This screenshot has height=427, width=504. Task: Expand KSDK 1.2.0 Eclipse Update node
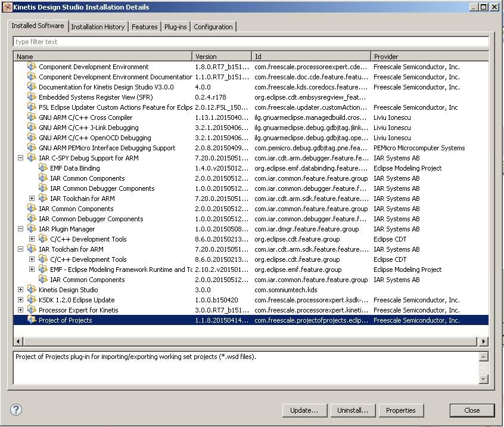click(x=21, y=299)
